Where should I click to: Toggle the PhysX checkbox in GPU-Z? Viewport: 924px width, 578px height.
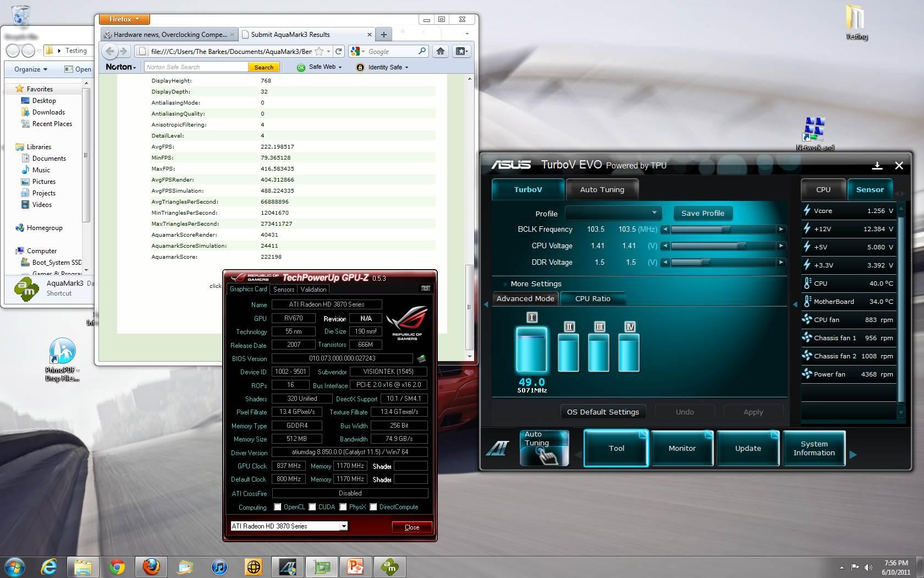(x=343, y=507)
